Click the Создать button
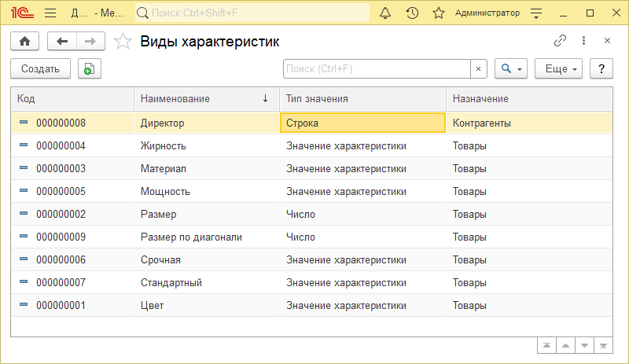Viewport: 629px width, 364px height. click(41, 68)
